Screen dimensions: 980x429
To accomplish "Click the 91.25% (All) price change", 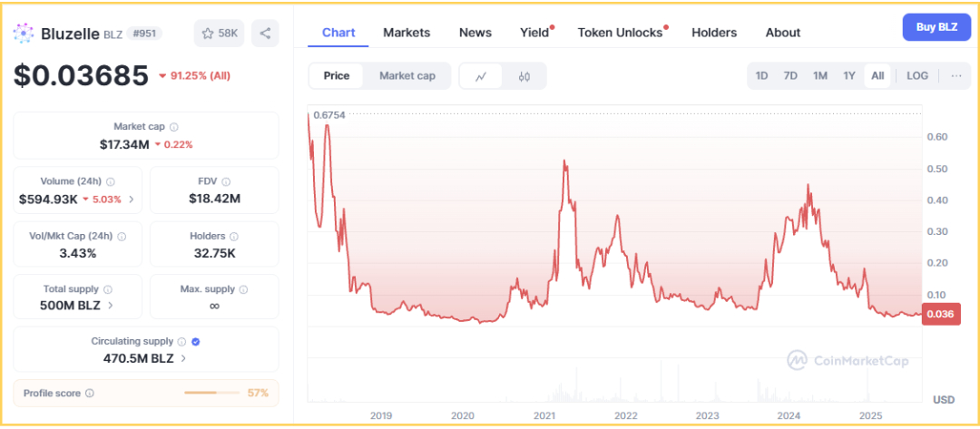I will tap(194, 76).
